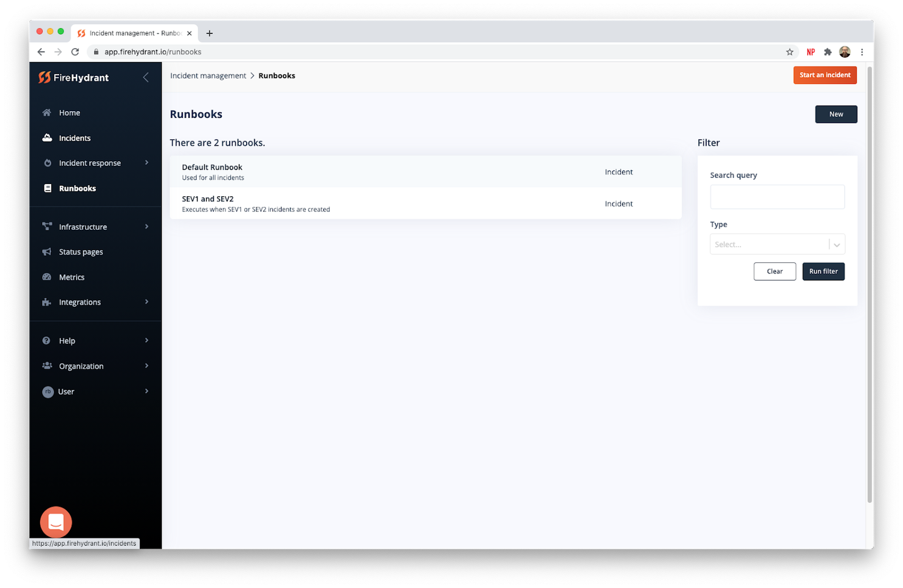The image size is (903, 588).
Task: Open the Type select dropdown
Action: (777, 244)
